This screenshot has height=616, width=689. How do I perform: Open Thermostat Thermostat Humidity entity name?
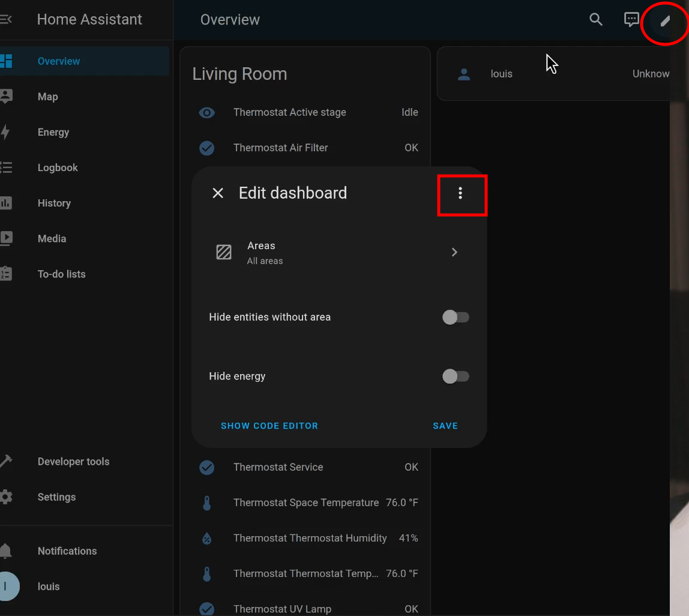(310, 538)
